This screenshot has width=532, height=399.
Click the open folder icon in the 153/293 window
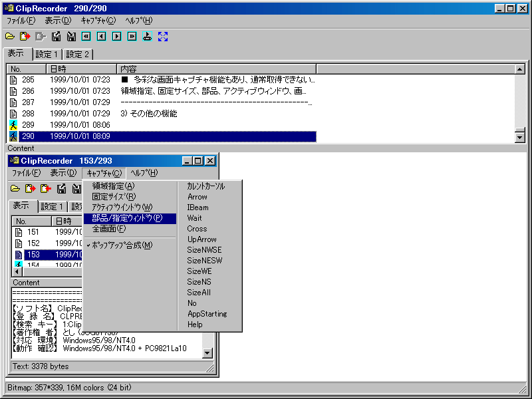point(15,189)
